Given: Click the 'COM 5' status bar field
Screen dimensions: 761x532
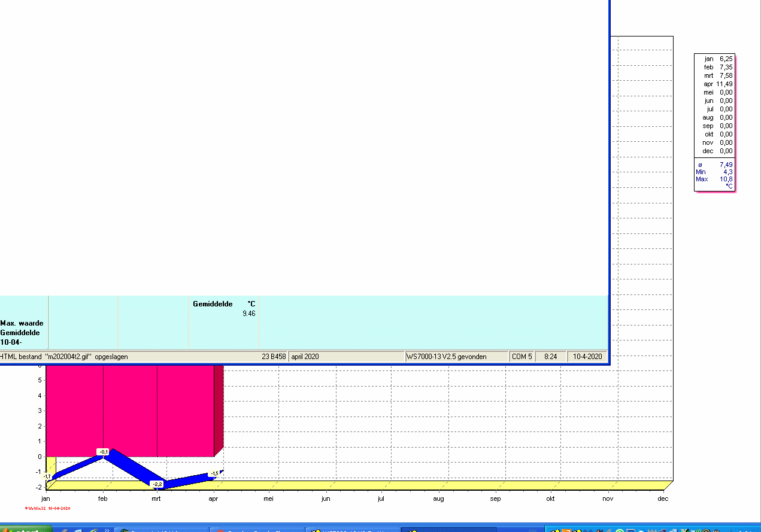Looking at the screenshot, I should (522, 357).
